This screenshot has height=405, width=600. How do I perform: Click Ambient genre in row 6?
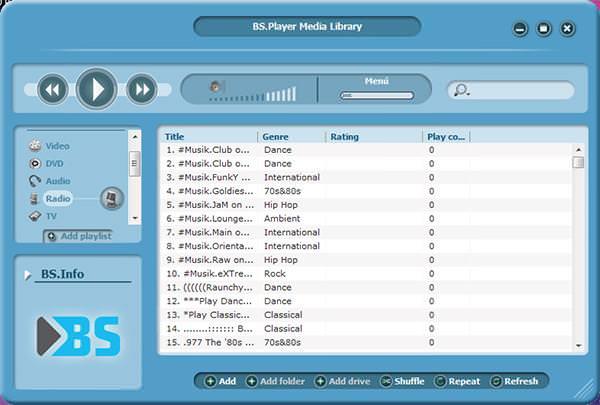click(282, 219)
